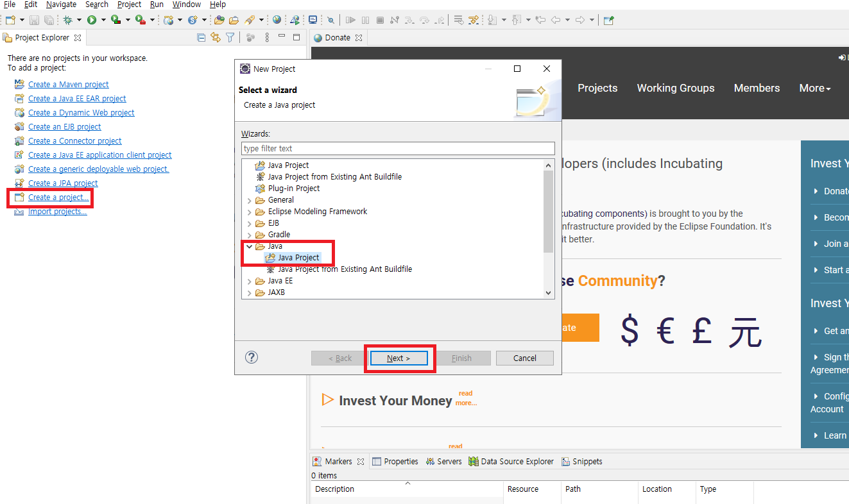849x504 pixels.
Task: Open the Debug configurations dropdown arrow
Action: tap(79, 20)
